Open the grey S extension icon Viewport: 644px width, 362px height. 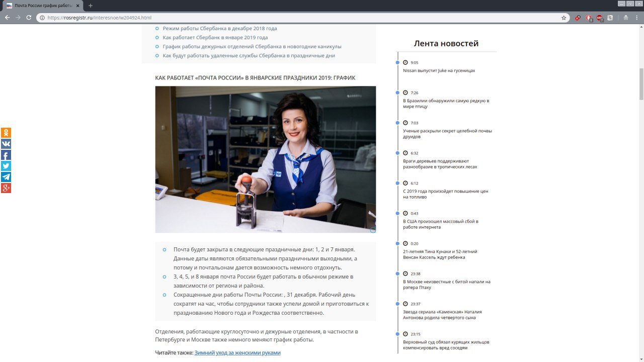coord(610,18)
